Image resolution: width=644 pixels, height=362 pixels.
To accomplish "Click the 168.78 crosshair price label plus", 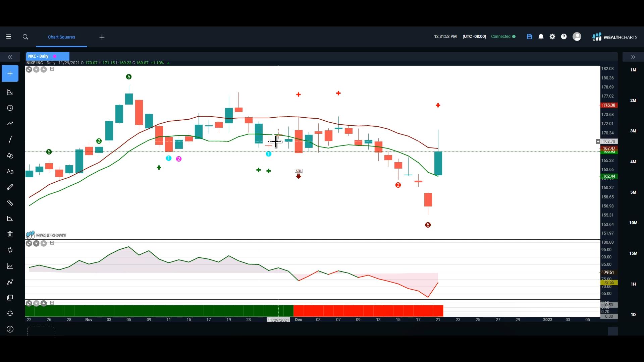I will click(x=598, y=141).
